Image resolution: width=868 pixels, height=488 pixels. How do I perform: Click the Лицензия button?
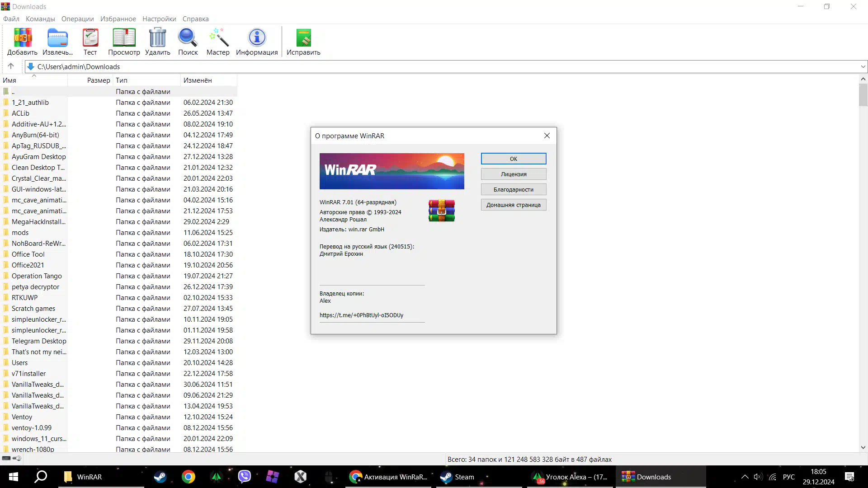pyautogui.click(x=514, y=174)
